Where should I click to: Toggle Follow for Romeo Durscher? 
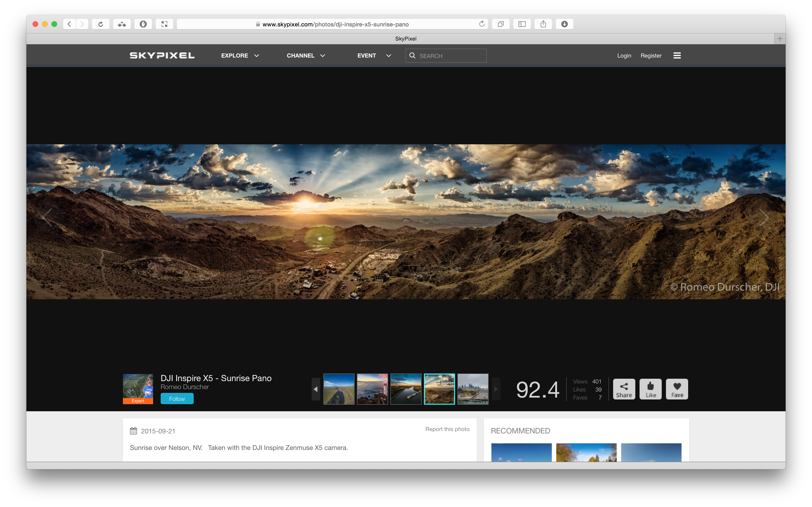[177, 399]
